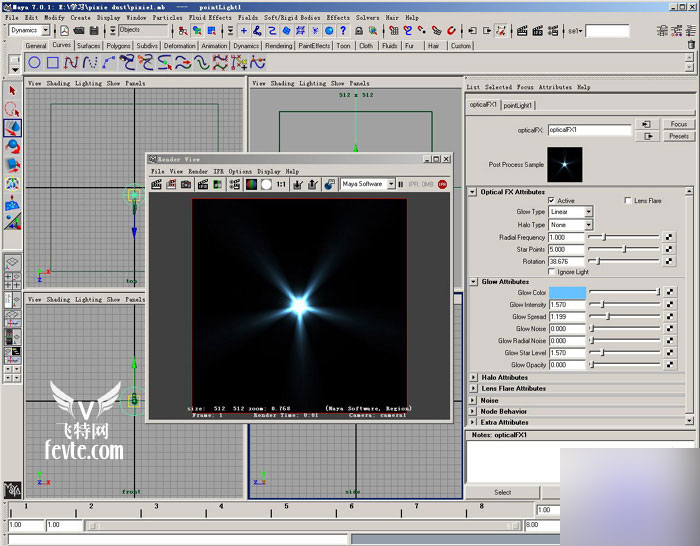Toggle the Active checkbox
The image size is (700, 546).
(x=551, y=201)
